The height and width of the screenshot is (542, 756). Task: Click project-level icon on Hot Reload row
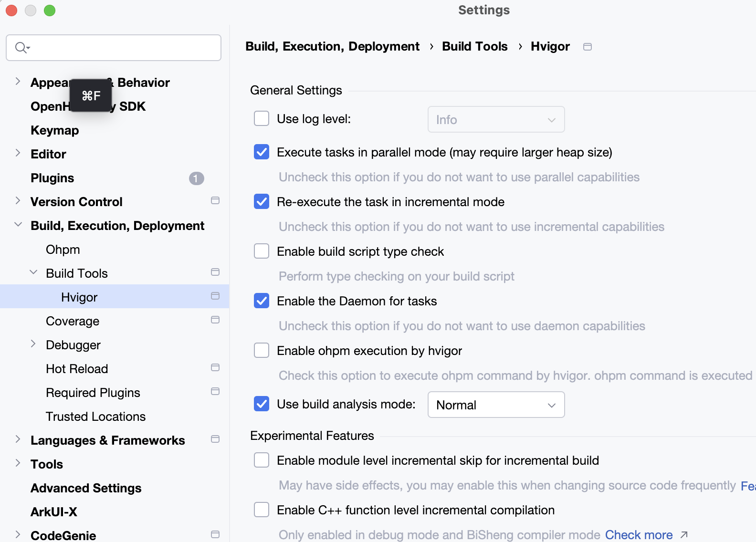click(x=215, y=368)
